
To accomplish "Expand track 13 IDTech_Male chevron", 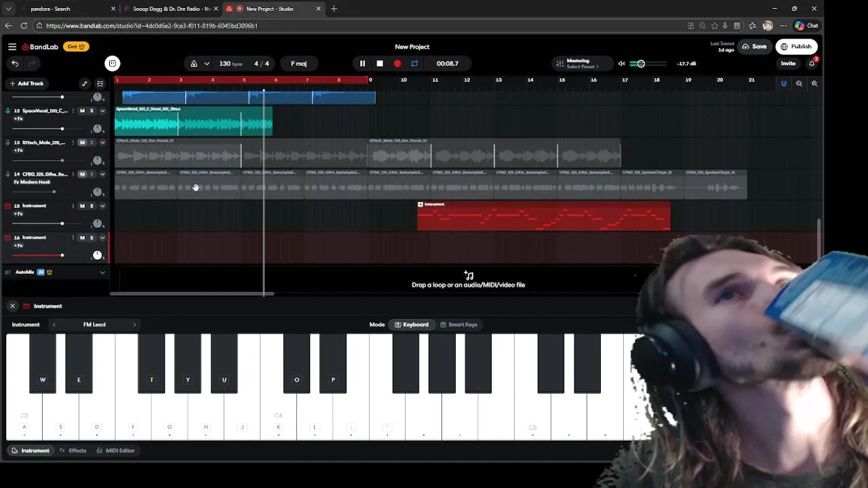I will coord(102,142).
